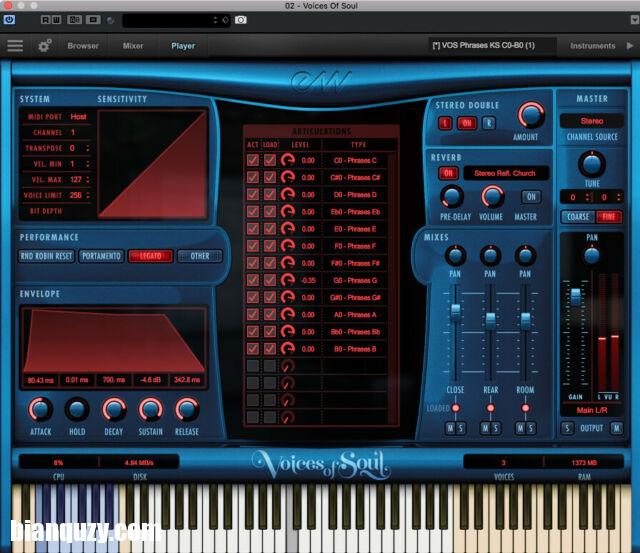Toggle the Legato performance button
The height and width of the screenshot is (553, 640).
151,256
